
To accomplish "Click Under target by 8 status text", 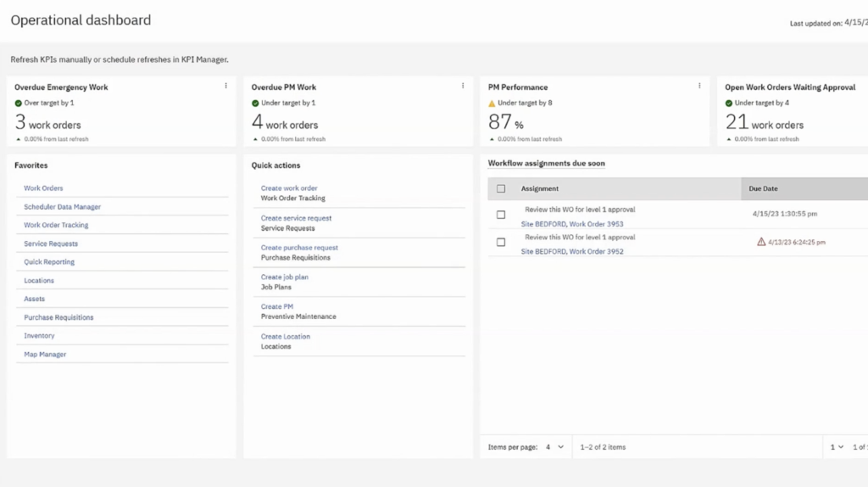I will tap(525, 103).
